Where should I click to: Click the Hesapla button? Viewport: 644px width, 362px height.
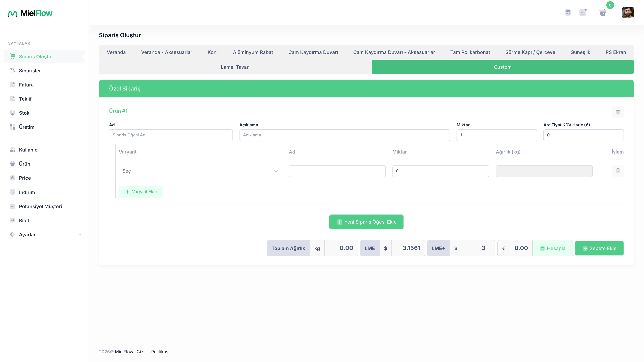[552, 248]
